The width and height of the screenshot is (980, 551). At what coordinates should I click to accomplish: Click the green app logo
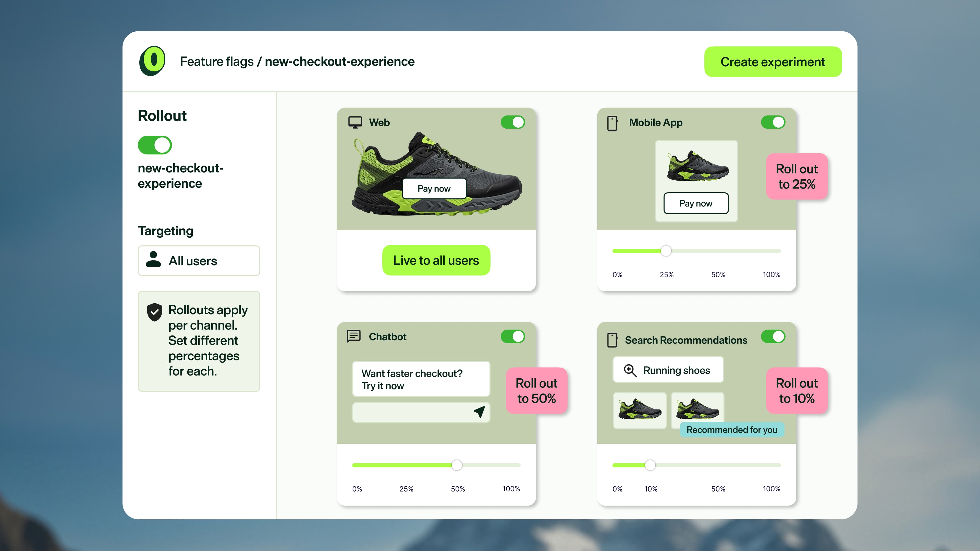[152, 61]
